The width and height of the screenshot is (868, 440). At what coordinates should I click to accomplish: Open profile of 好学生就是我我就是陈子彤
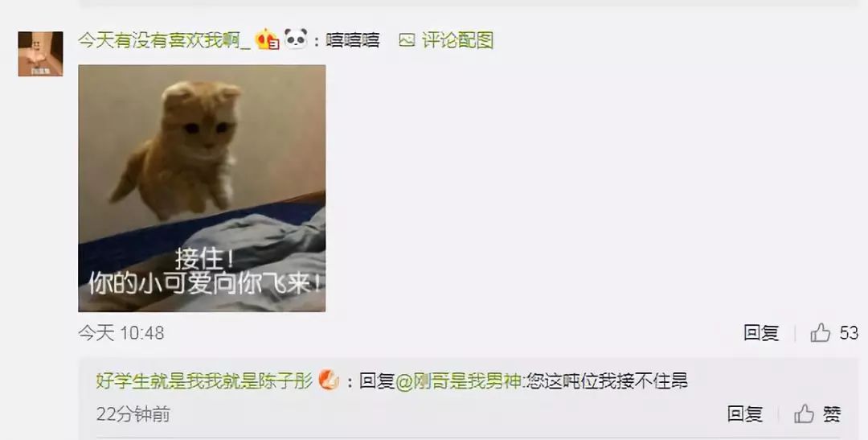(x=205, y=381)
